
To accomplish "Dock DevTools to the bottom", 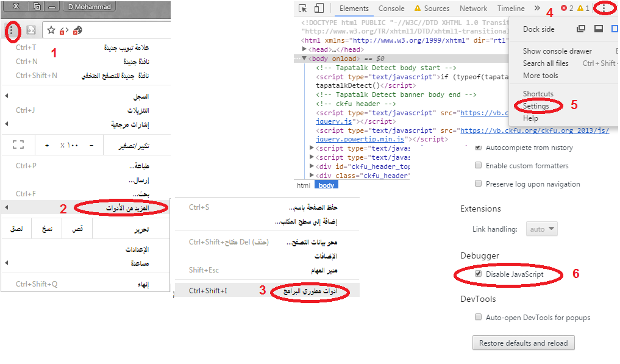I will pos(599,29).
